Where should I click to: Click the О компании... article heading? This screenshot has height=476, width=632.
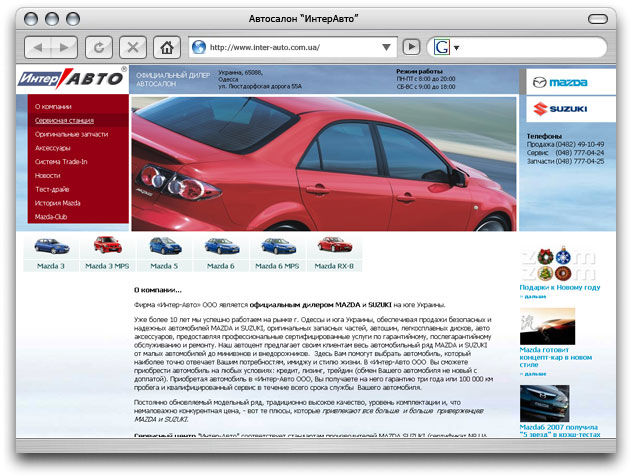[x=158, y=290]
